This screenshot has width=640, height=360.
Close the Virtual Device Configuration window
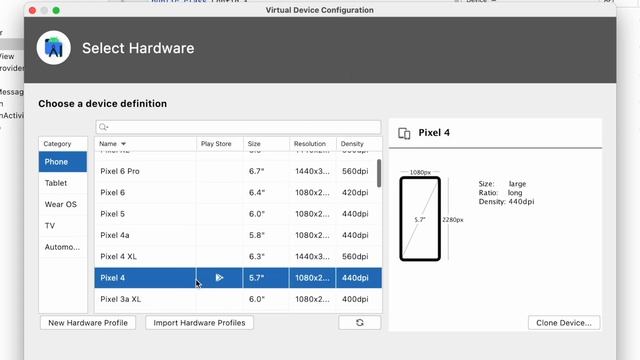coord(33,10)
